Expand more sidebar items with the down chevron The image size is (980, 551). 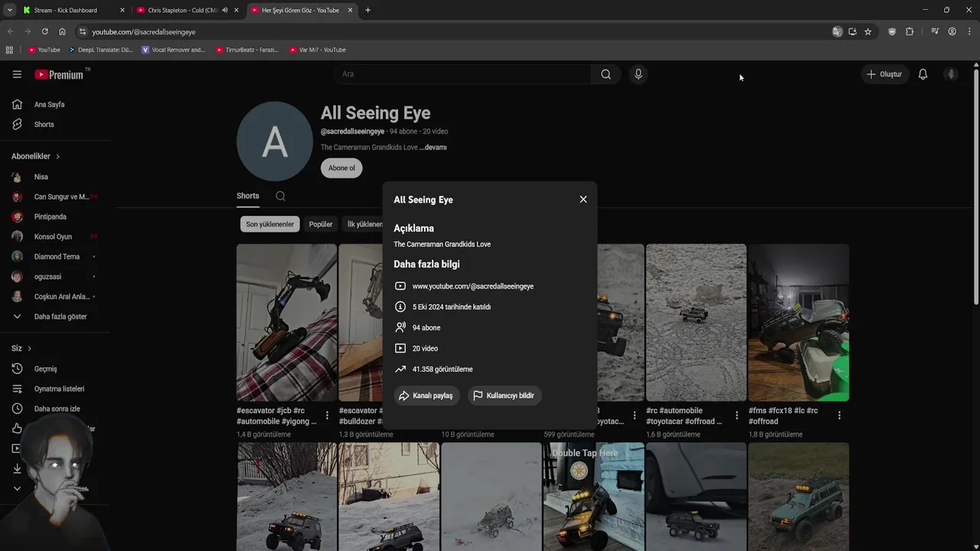[x=17, y=488]
